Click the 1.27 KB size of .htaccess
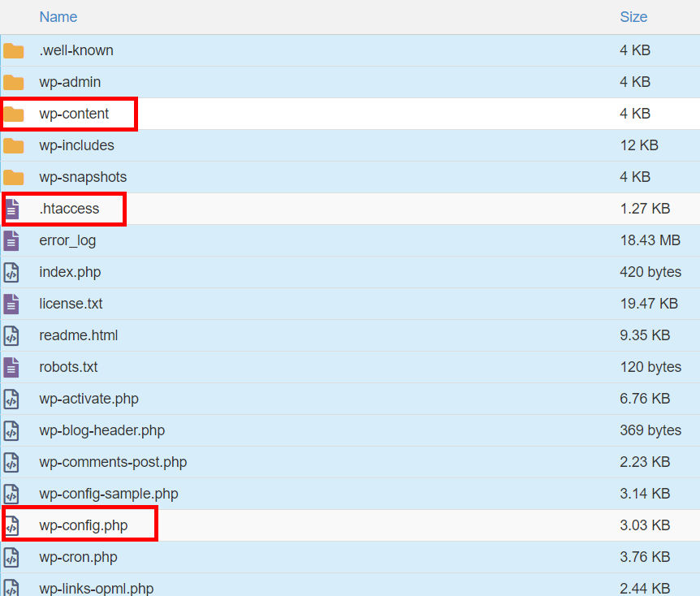The width and height of the screenshot is (700, 596). click(x=645, y=209)
